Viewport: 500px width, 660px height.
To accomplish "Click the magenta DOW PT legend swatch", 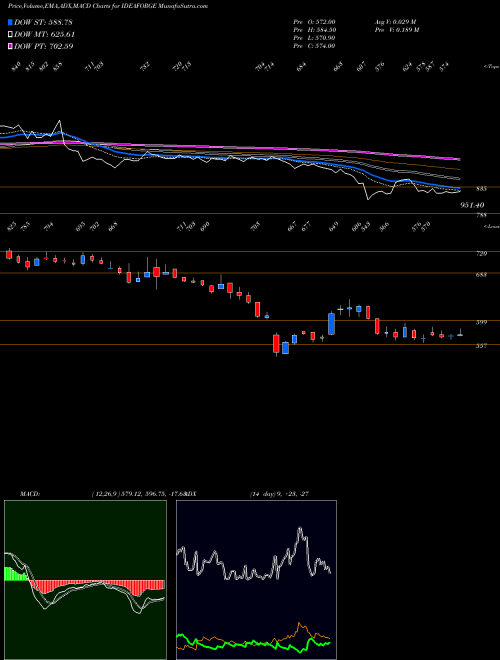I will (10, 46).
